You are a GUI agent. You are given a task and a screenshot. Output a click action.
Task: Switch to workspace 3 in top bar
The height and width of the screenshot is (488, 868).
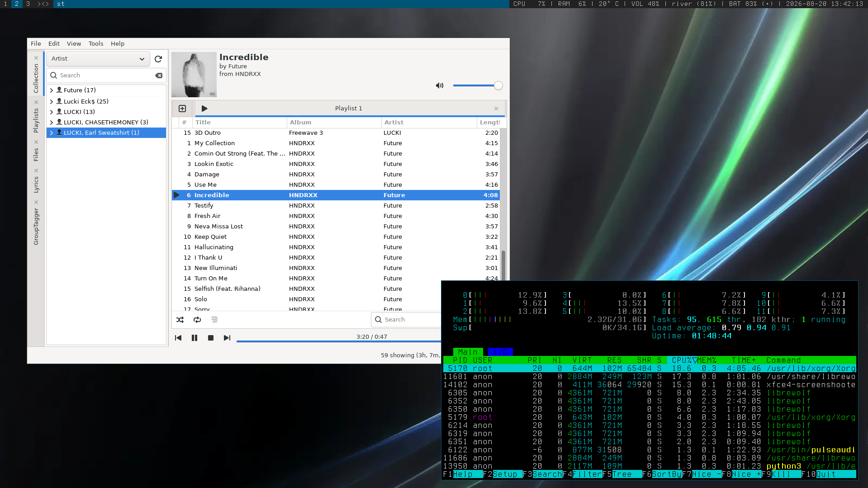coord(28,4)
